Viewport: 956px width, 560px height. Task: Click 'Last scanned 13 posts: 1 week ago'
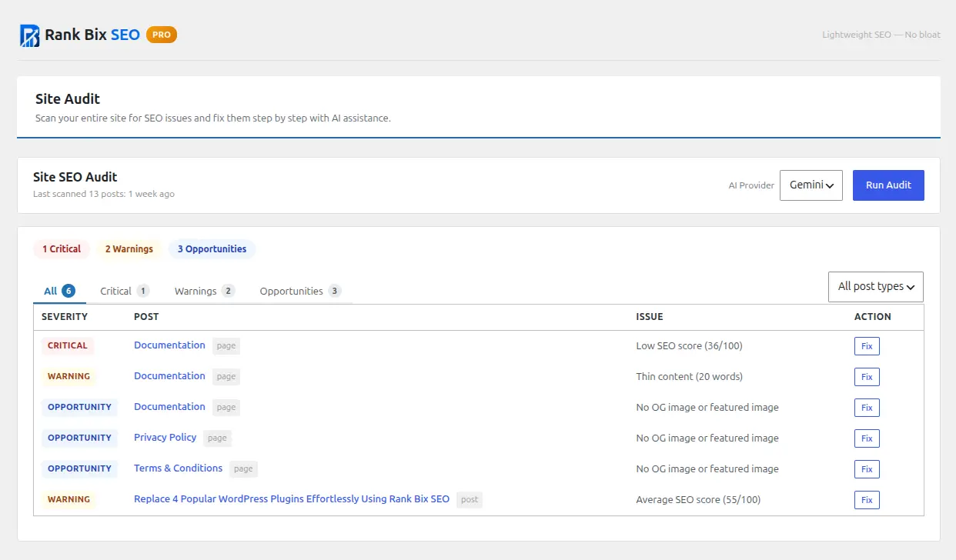coord(104,194)
